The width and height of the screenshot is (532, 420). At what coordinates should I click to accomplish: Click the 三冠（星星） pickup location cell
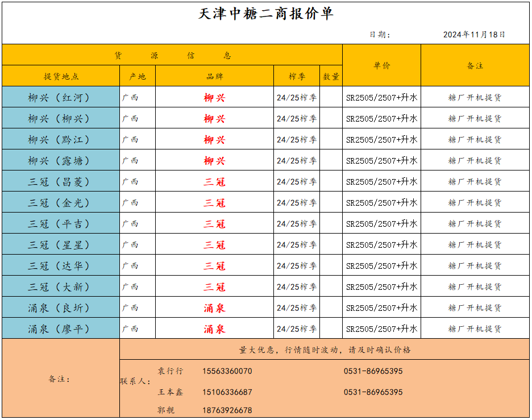click(60, 245)
